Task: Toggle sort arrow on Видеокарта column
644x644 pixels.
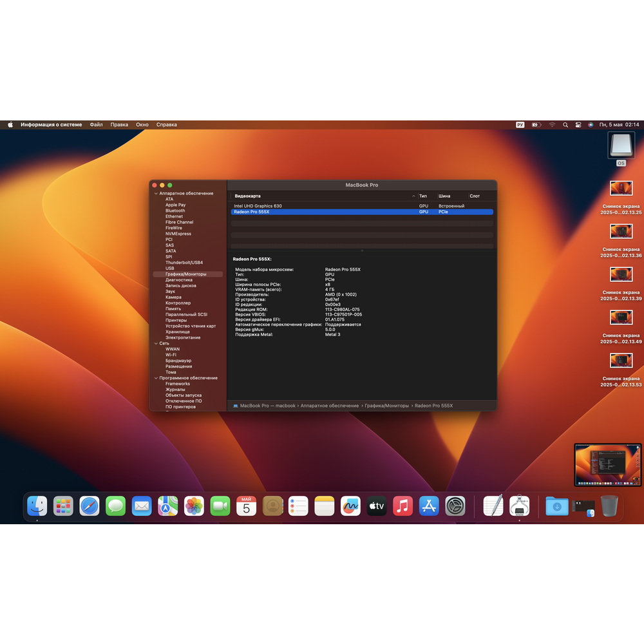Action: pos(413,196)
